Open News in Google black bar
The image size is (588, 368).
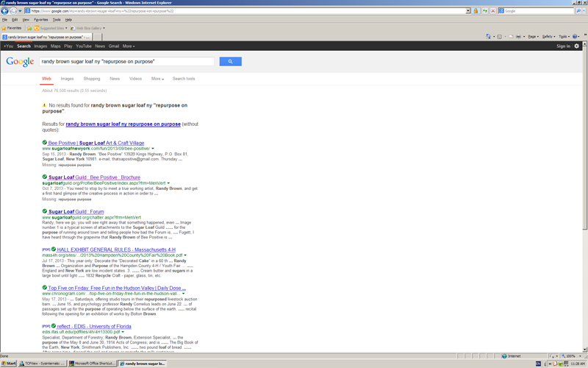click(100, 46)
